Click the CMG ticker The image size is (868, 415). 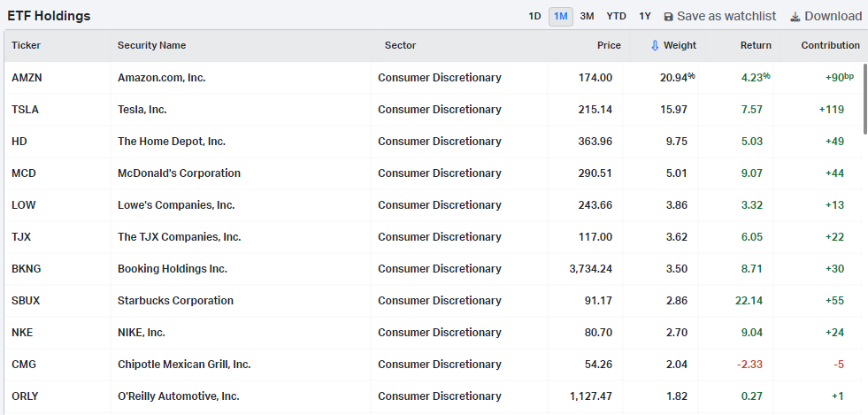tap(24, 365)
